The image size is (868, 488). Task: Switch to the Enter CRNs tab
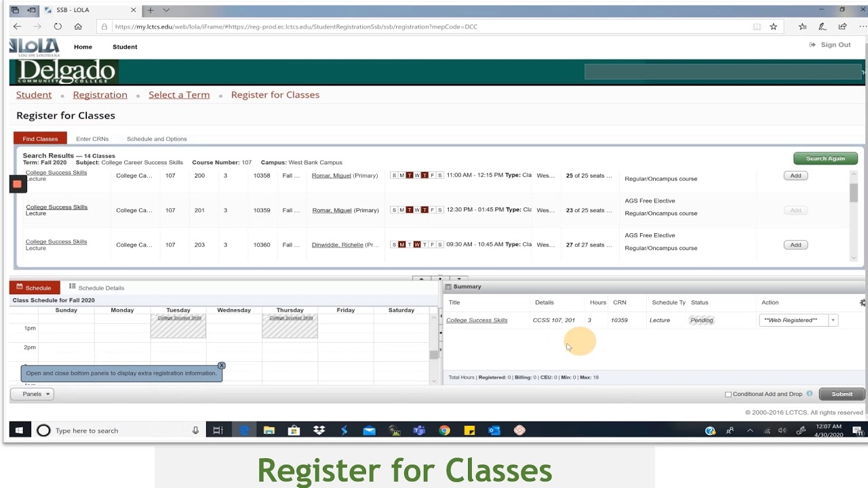coord(92,138)
